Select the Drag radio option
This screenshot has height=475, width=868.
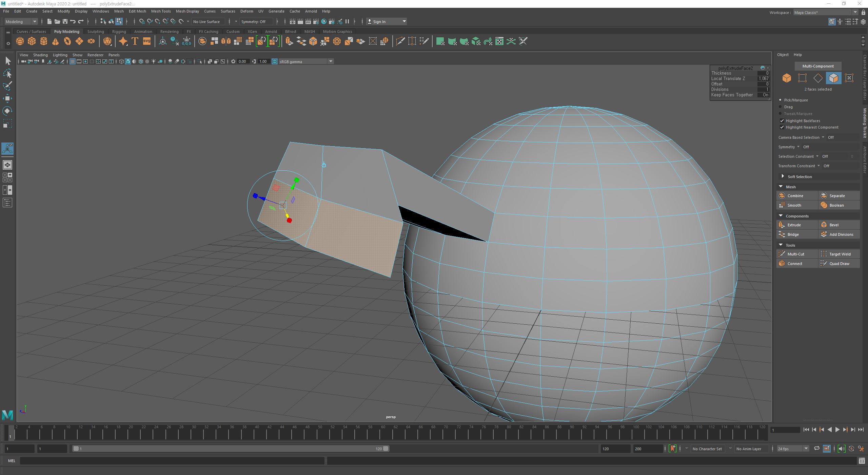pyautogui.click(x=781, y=107)
